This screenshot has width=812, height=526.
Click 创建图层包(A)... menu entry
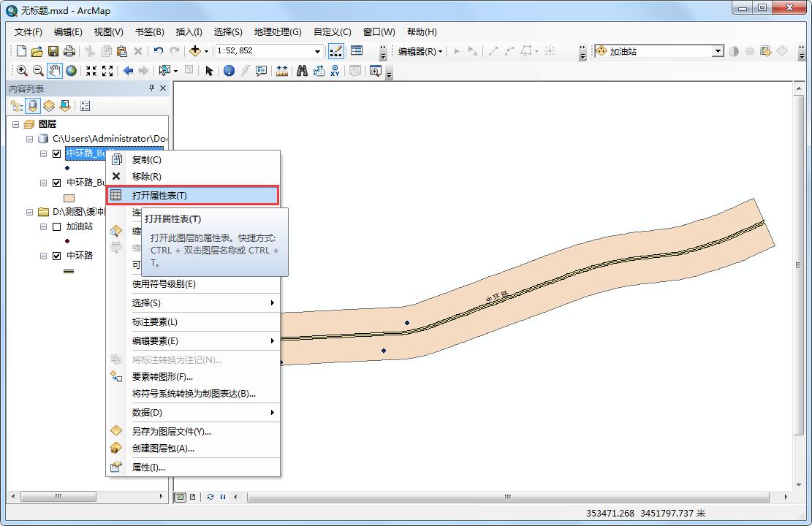(193, 449)
